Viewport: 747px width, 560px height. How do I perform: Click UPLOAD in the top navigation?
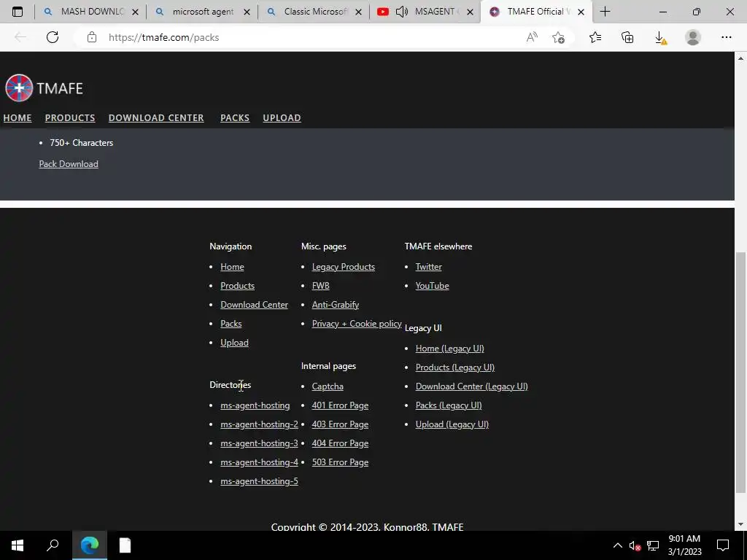282,117
